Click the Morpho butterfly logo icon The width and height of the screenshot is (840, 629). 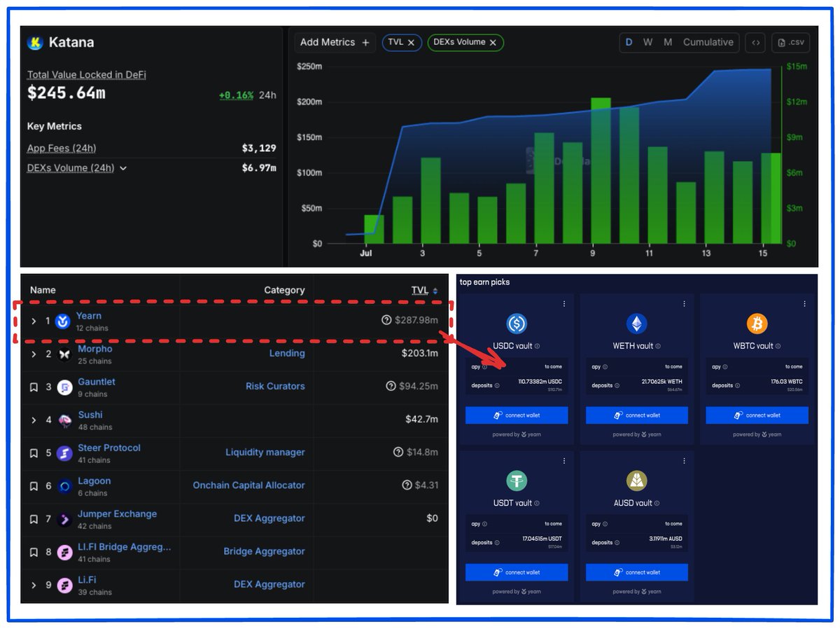coord(64,354)
